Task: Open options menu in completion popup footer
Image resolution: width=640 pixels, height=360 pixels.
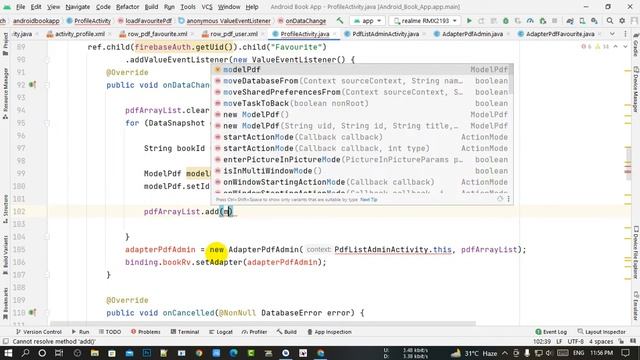Action: pyautogui.click(x=509, y=199)
